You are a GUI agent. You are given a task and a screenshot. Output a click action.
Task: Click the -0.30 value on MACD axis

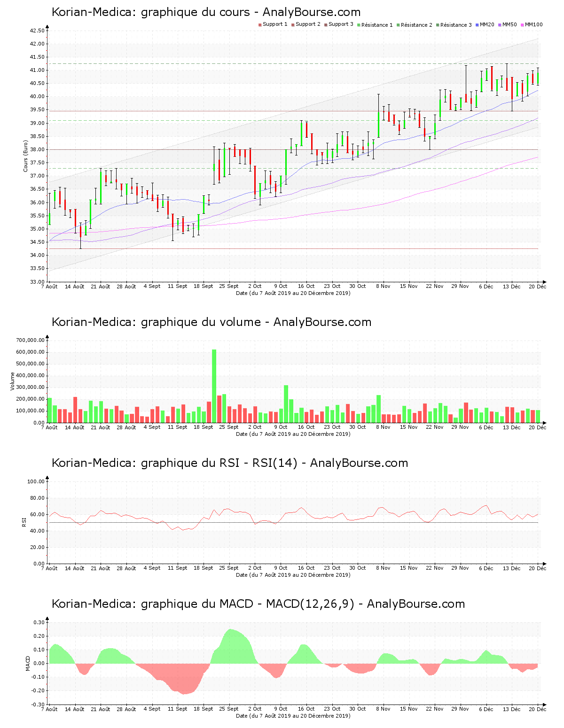coord(39,705)
